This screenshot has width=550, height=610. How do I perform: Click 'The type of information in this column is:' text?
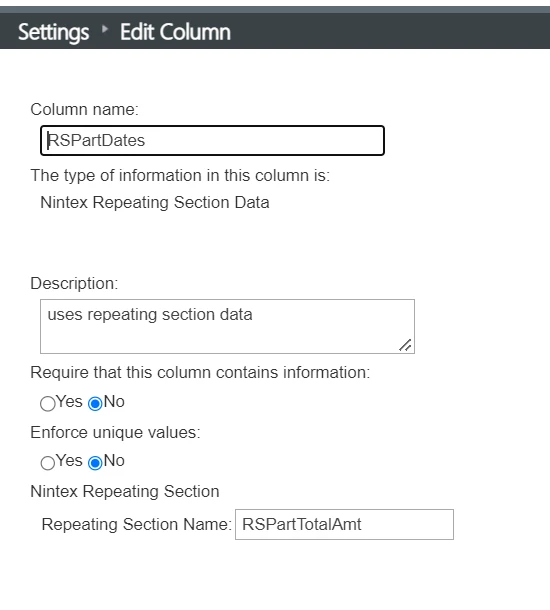[x=180, y=175]
